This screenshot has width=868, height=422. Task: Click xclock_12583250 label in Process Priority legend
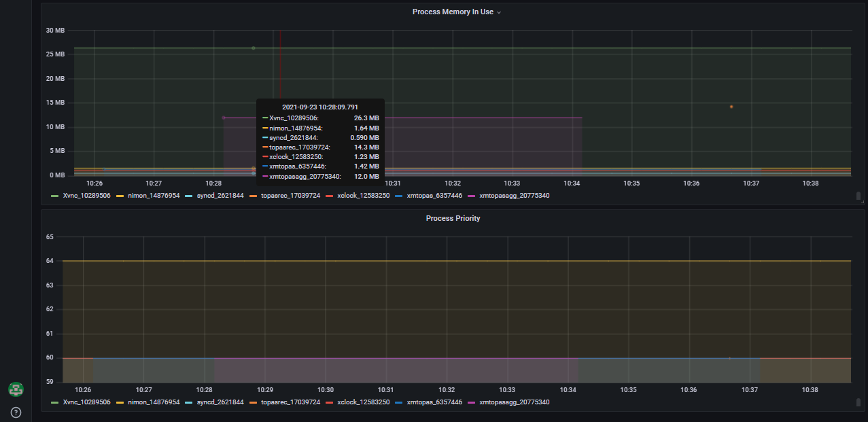tap(363, 402)
